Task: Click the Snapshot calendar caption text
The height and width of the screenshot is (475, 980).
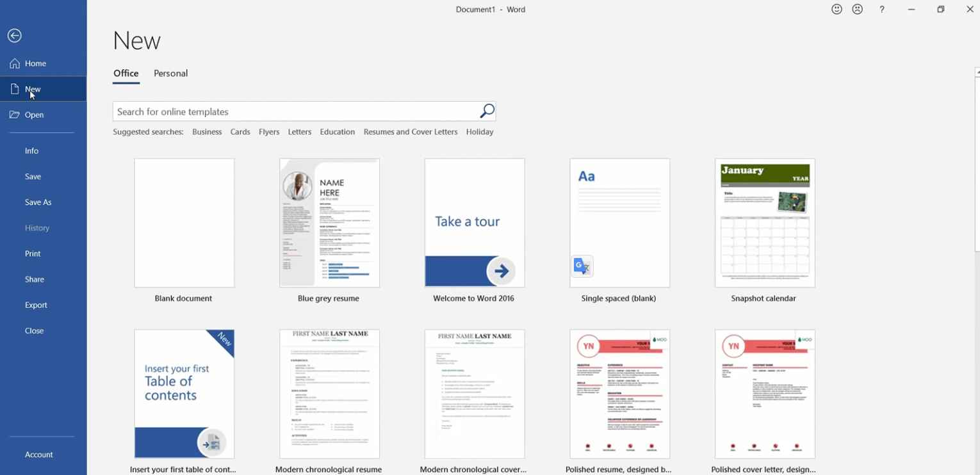Action: [x=764, y=298]
